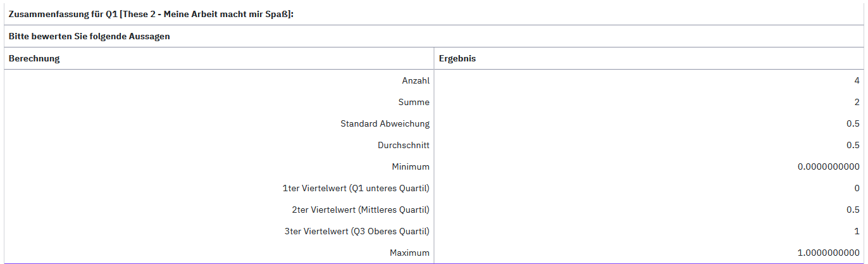Select the Durchschnitt result value

tap(853, 145)
